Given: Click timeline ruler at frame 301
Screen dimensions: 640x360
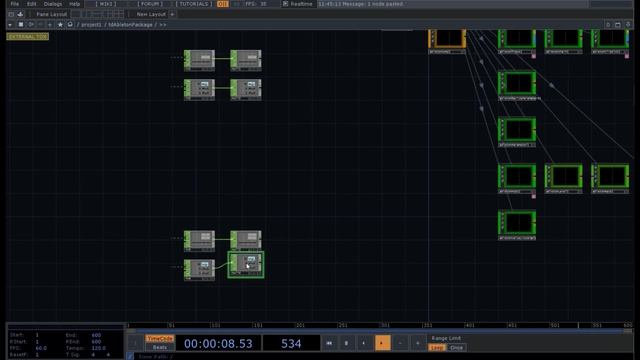Looking at the screenshot, I should point(385,325).
